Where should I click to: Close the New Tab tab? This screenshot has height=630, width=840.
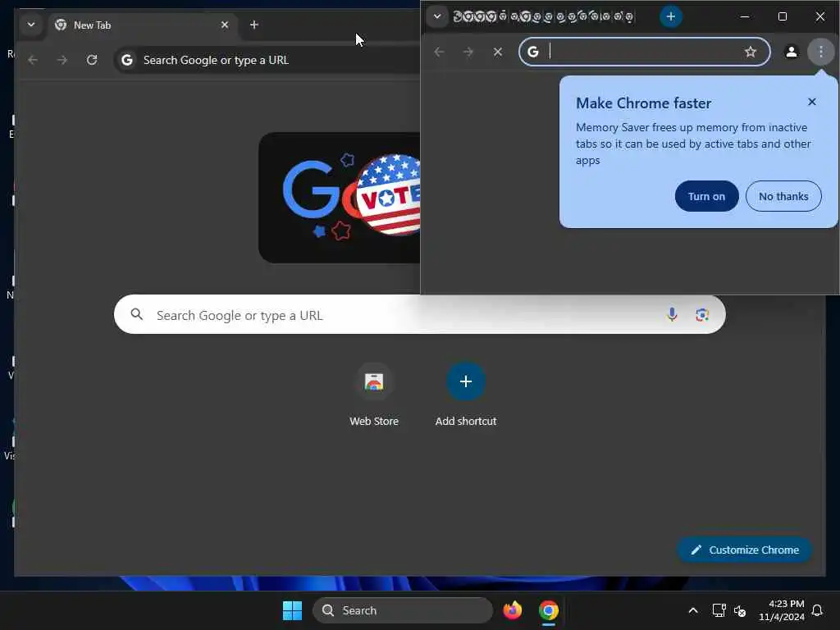[225, 25]
